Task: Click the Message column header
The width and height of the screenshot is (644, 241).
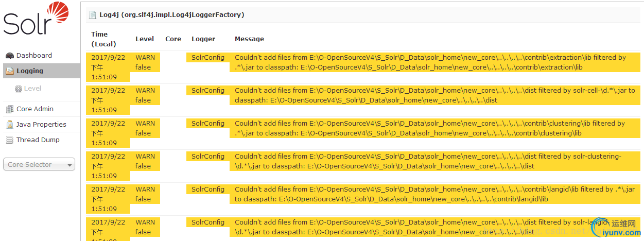Action: click(249, 39)
